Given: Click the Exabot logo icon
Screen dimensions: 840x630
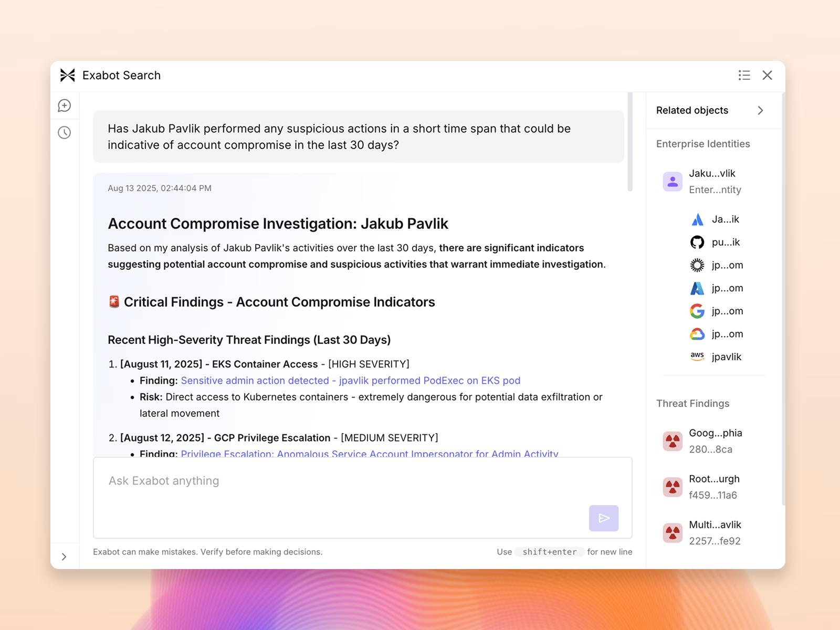Looking at the screenshot, I should (67, 76).
